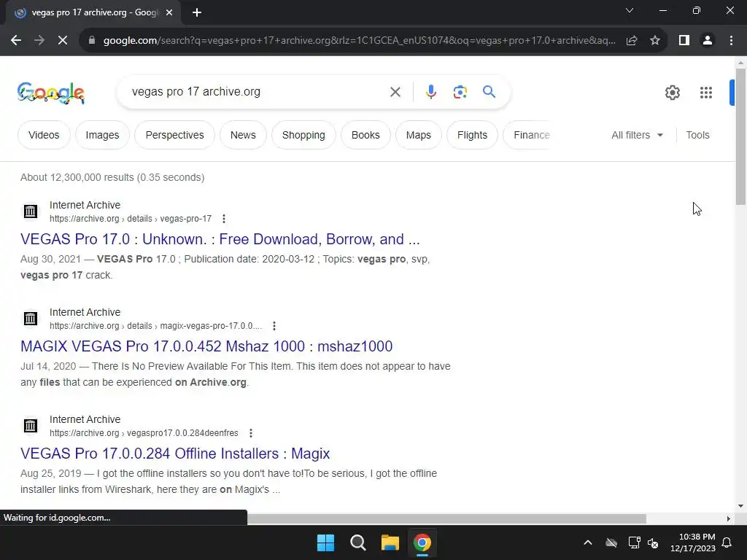Image resolution: width=747 pixels, height=560 pixels.
Task: Start a voice search with the microphone
Action: click(430, 92)
